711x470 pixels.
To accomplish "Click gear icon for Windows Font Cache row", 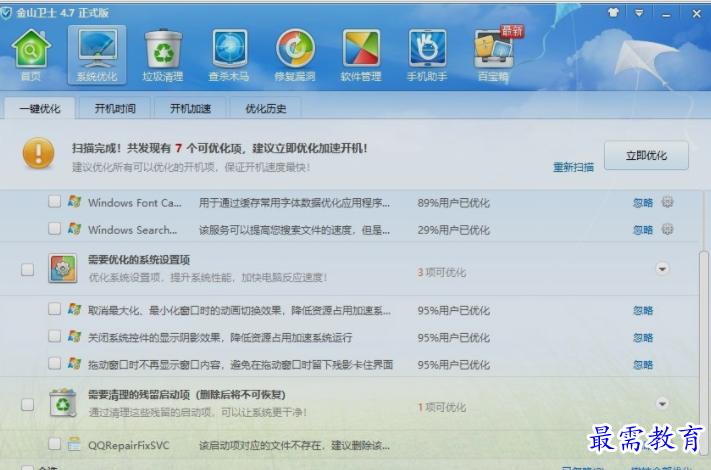I will pos(667,202).
